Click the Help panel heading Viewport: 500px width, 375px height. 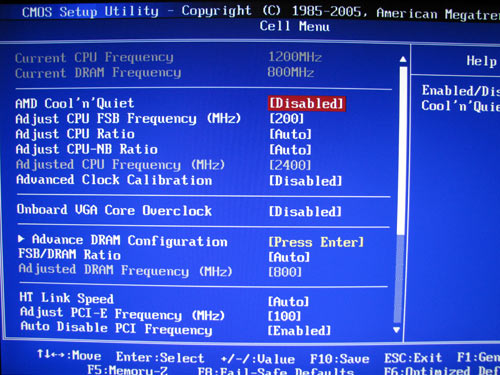pos(481,61)
